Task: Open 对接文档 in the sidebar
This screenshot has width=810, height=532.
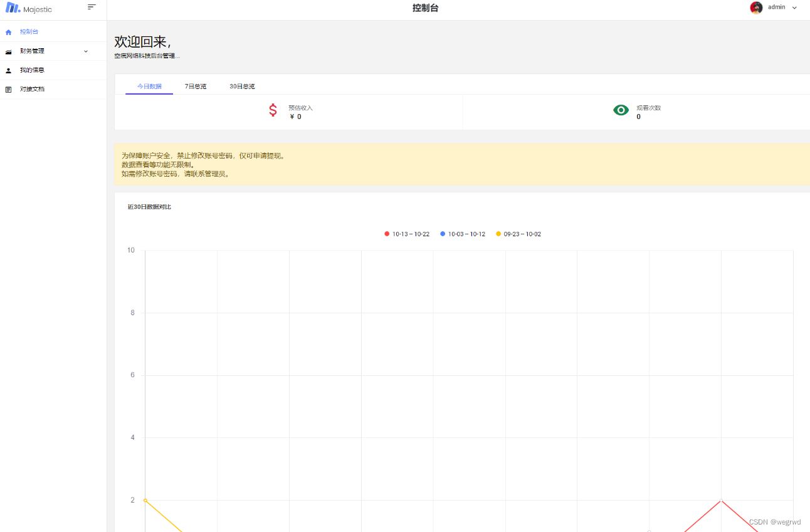Action: click(32, 90)
